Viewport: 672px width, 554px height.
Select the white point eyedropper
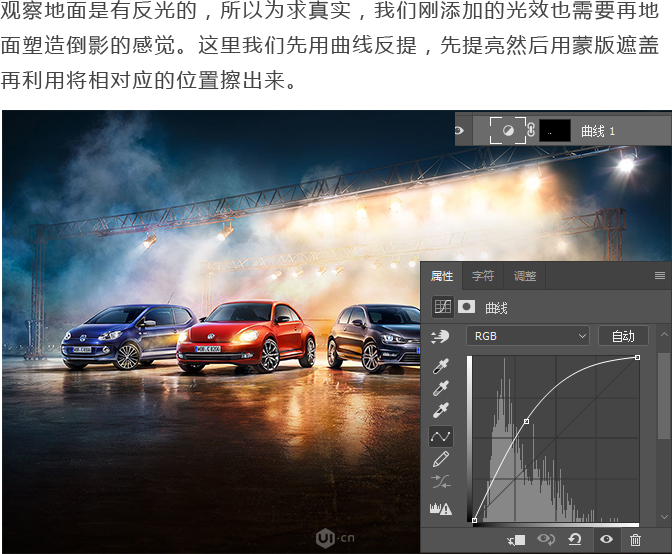(x=440, y=411)
